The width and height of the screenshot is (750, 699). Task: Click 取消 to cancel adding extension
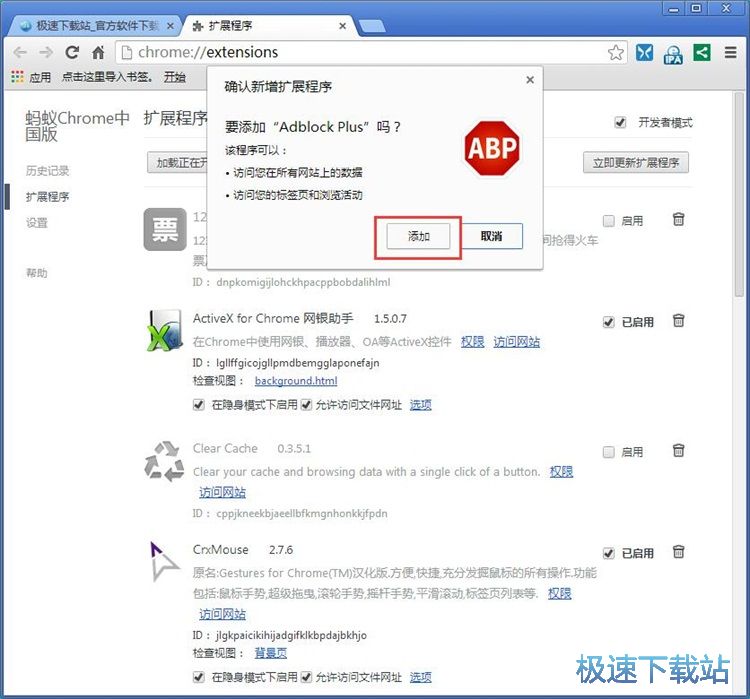click(492, 236)
